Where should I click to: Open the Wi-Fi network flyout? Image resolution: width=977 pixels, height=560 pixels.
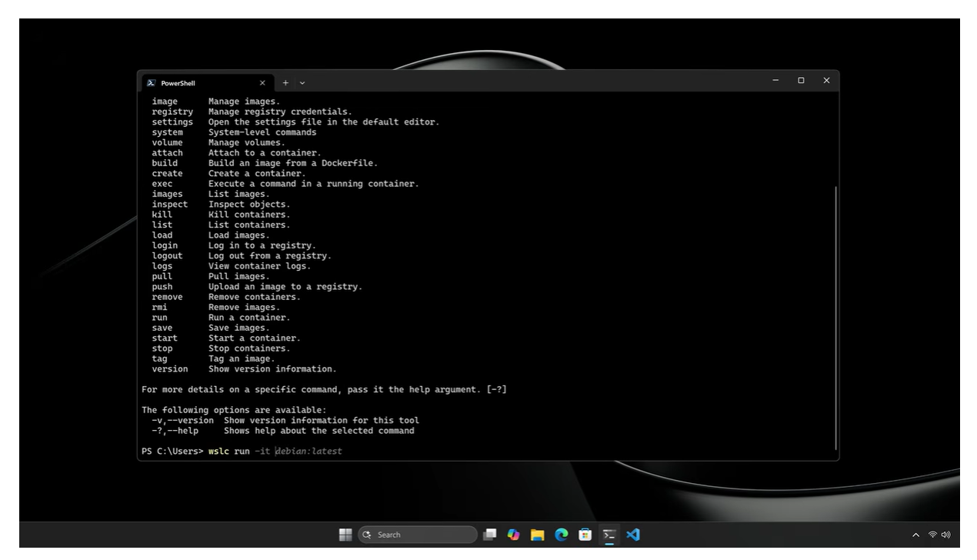932,535
